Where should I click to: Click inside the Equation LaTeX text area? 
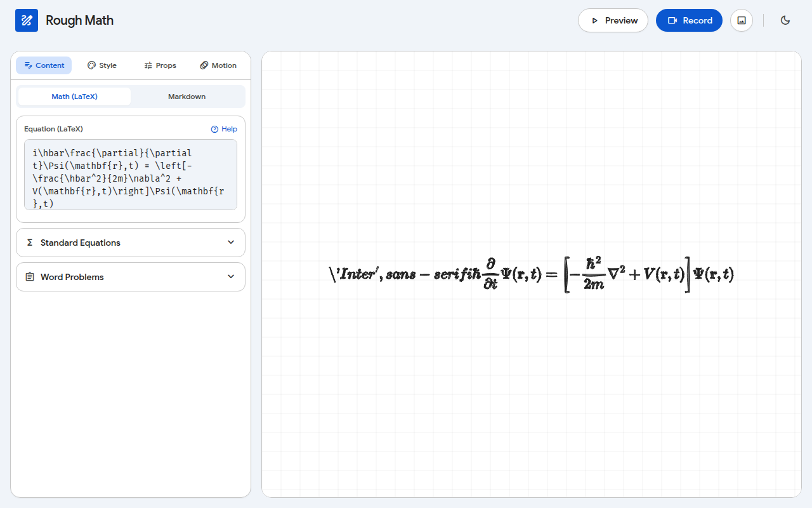131,175
